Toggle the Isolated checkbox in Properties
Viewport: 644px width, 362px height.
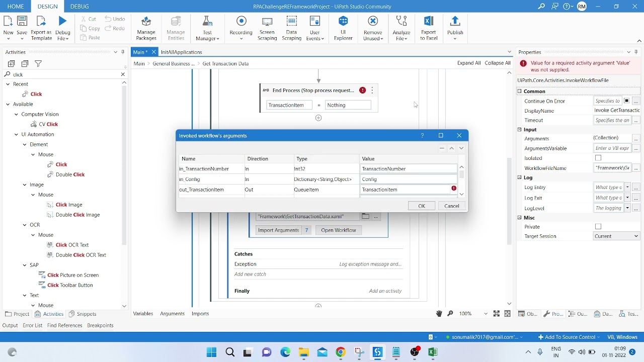click(x=598, y=158)
